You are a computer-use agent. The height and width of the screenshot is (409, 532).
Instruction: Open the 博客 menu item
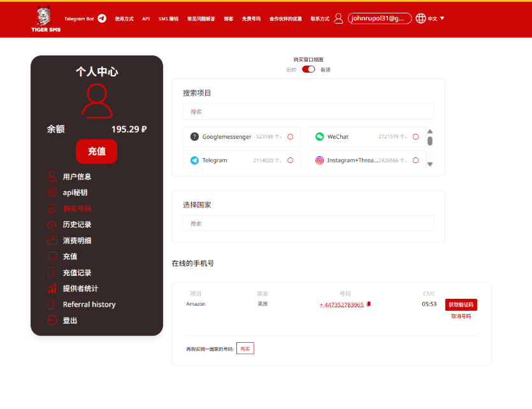pyautogui.click(x=229, y=18)
